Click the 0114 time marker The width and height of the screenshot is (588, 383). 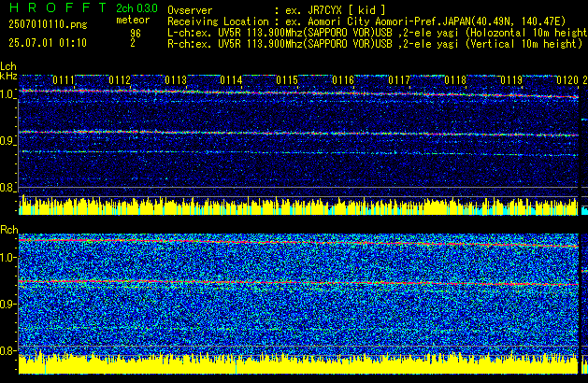coord(231,80)
